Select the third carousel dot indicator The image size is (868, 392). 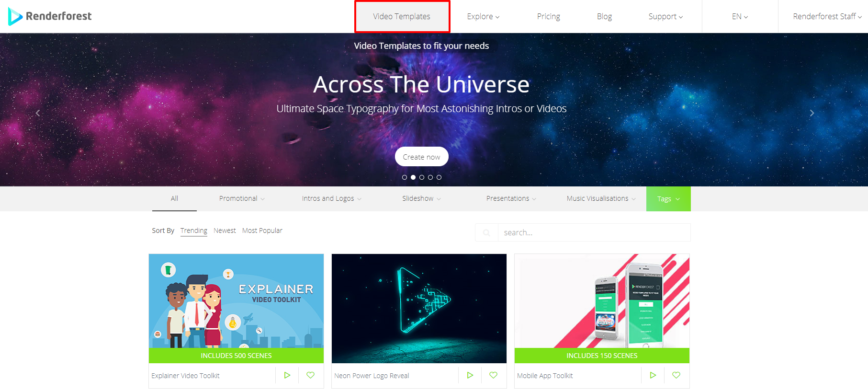click(422, 177)
